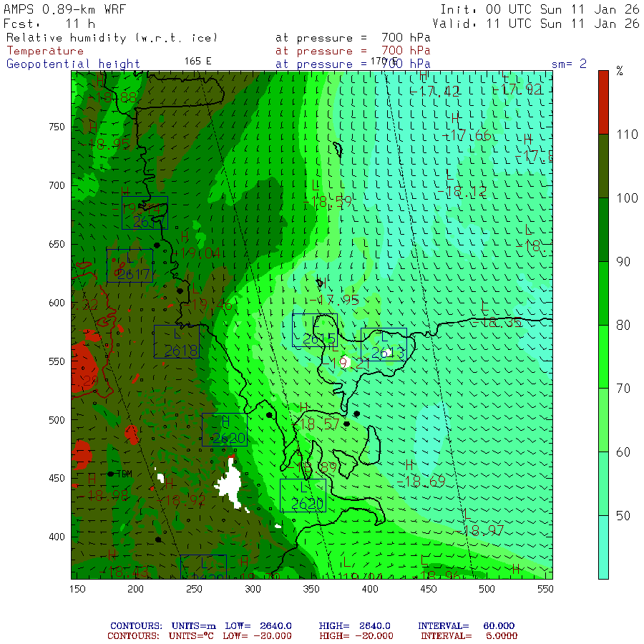
Task: Click the red color bar segment above 110
Action: 603,102
